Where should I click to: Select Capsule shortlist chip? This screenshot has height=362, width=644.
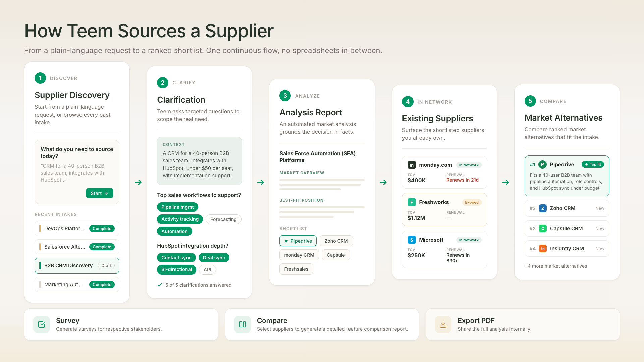[x=336, y=255]
